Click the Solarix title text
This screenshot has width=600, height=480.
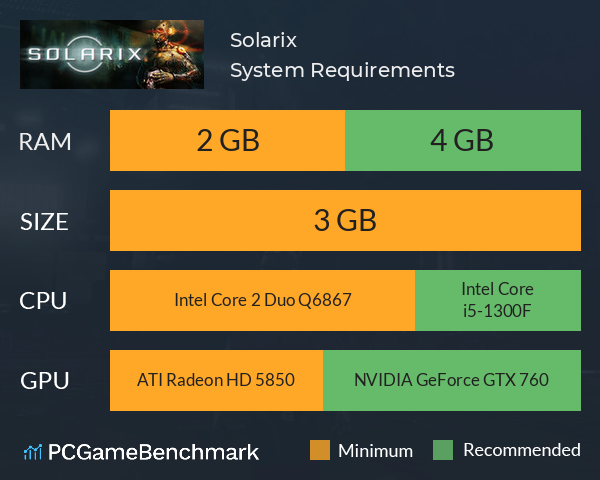click(x=263, y=40)
